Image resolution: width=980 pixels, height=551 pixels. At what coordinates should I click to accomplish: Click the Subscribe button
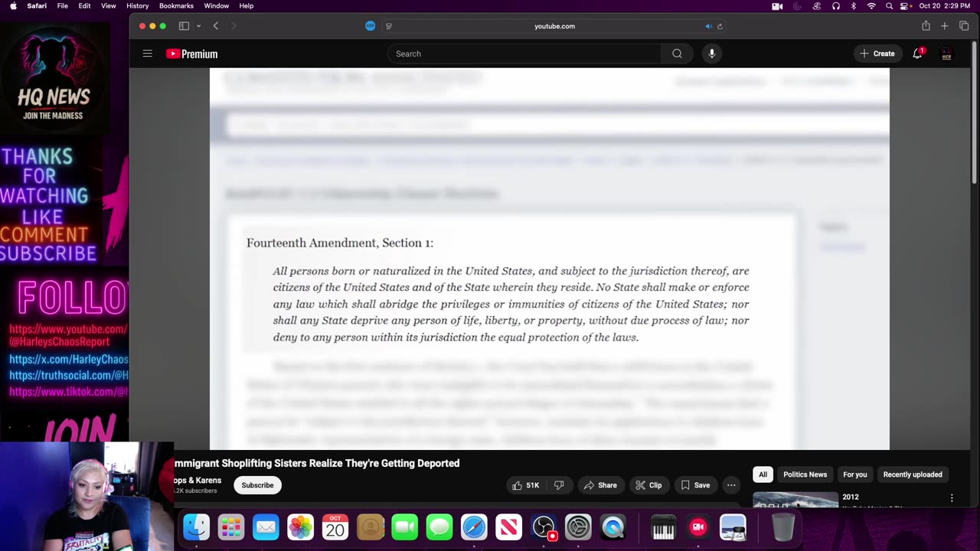(x=257, y=485)
